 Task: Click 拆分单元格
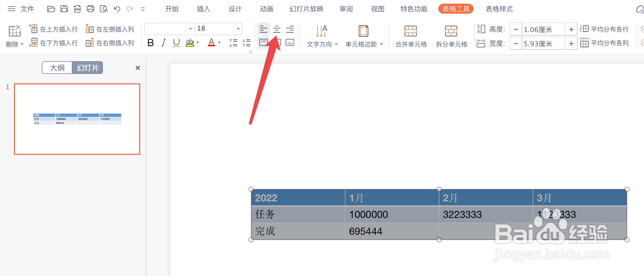(x=451, y=36)
